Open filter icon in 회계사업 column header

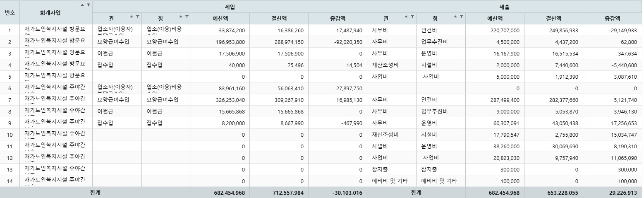pos(88,5)
